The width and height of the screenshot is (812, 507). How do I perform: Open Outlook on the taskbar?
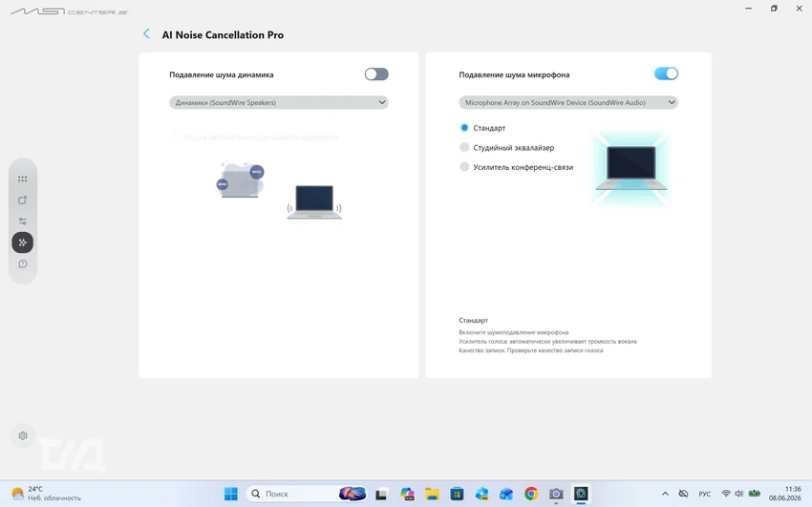click(x=506, y=494)
